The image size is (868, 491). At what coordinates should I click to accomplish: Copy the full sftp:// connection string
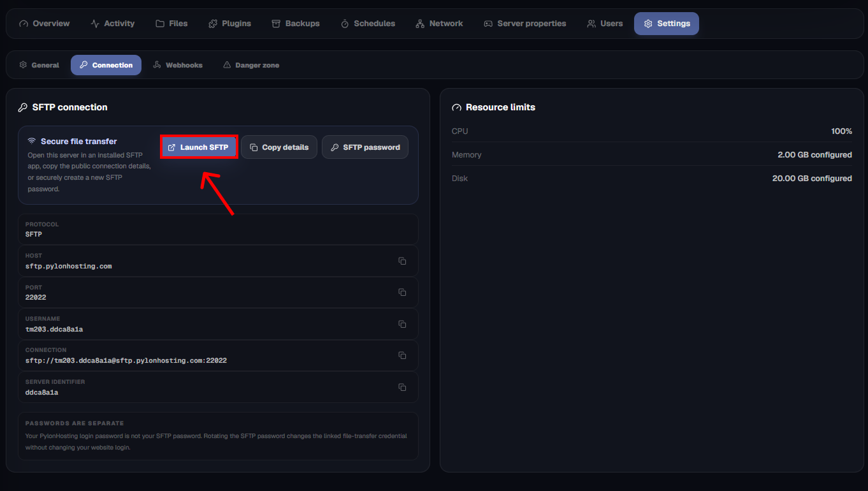[402, 355]
